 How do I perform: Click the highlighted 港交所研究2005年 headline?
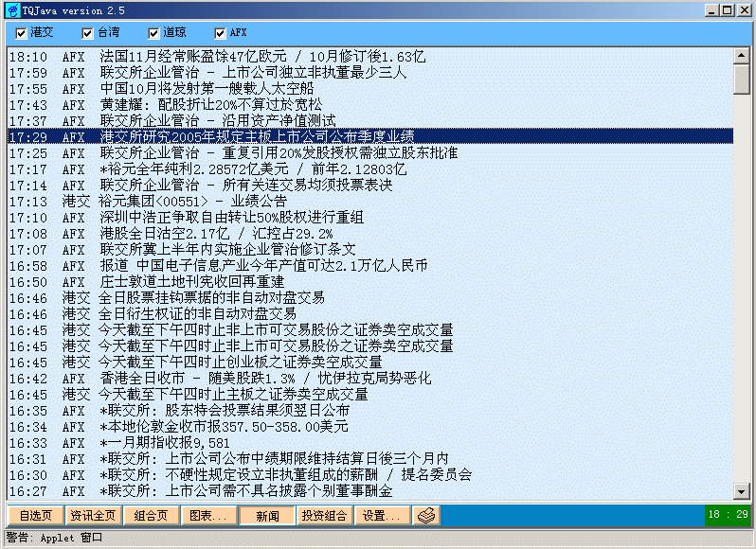coord(370,136)
